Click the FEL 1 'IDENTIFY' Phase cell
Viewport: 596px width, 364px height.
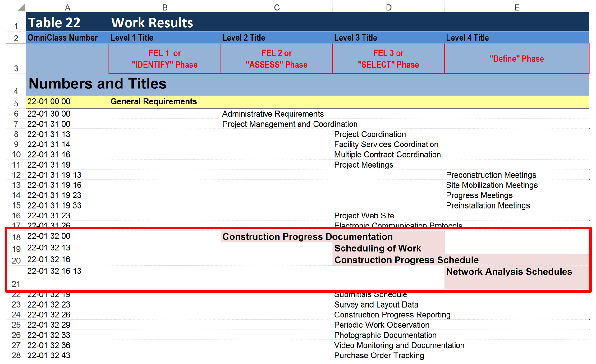165,59
